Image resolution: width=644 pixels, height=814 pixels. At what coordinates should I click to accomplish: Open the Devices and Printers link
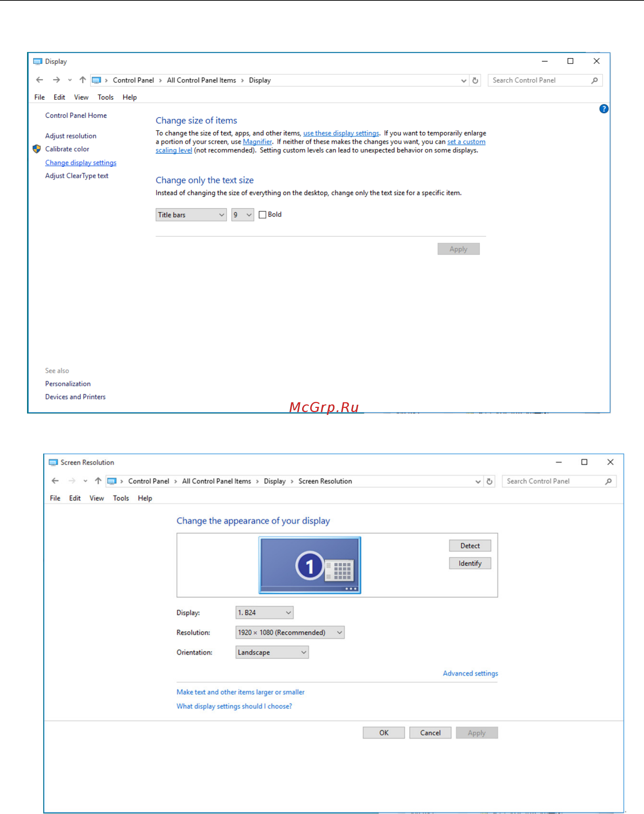(76, 397)
